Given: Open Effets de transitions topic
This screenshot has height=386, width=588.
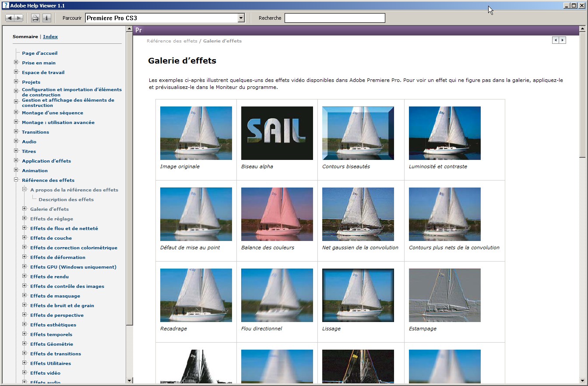Looking at the screenshot, I should 56,354.
